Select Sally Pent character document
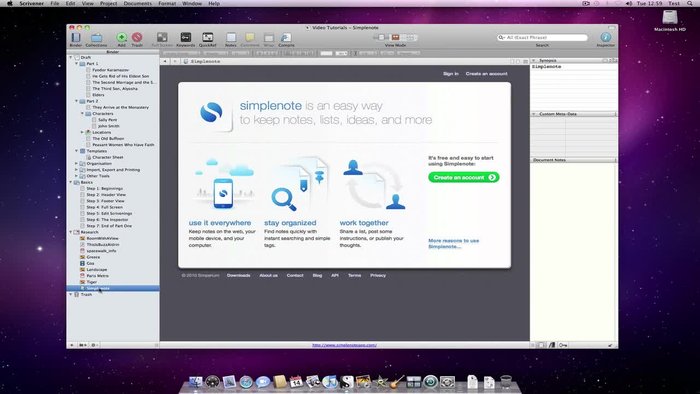The height and width of the screenshot is (394, 700). [107, 120]
